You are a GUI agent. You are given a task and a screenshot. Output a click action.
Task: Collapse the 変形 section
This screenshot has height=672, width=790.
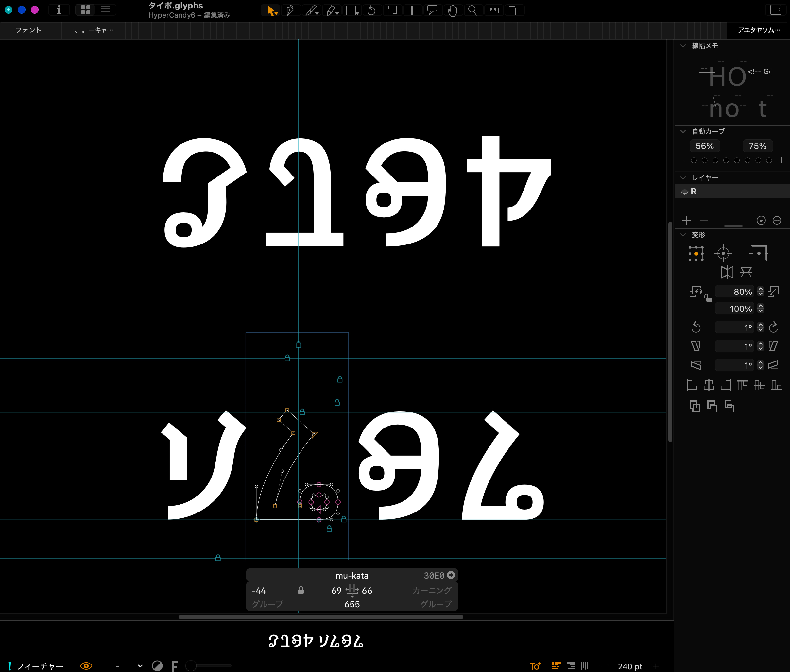683,235
